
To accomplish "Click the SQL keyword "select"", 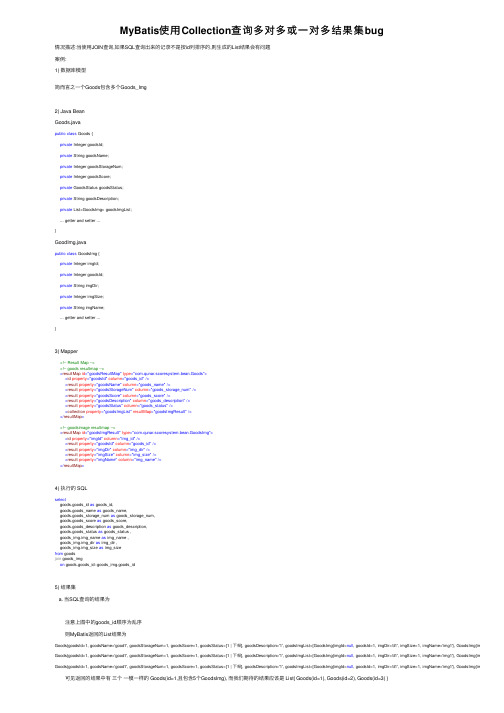I will 60,500.
